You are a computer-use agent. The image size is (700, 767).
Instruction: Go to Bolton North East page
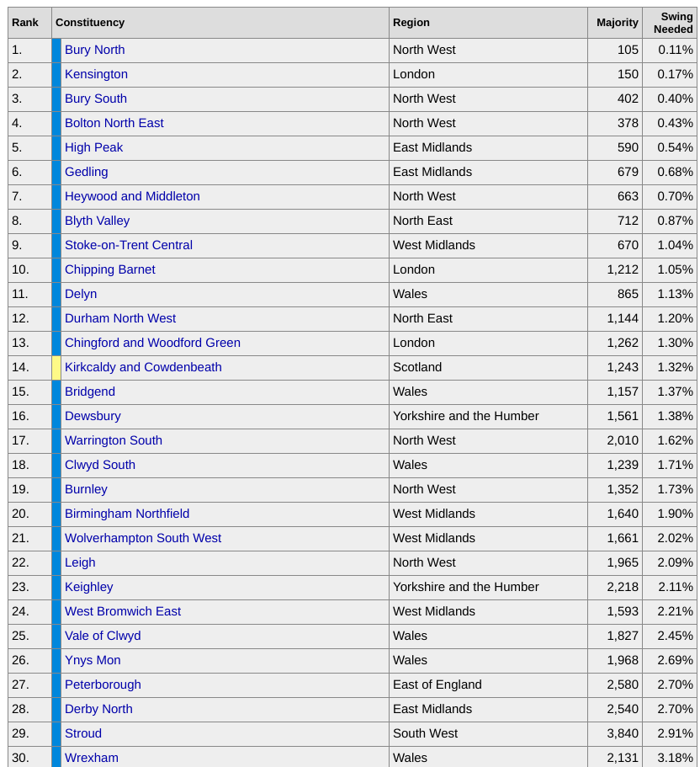[114, 123]
